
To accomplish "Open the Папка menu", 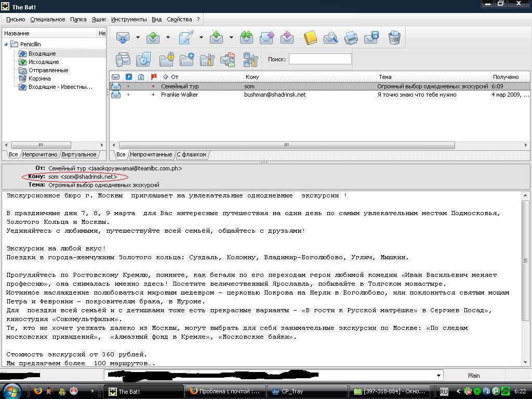I will pyautogui.click(x=78, y=19).
